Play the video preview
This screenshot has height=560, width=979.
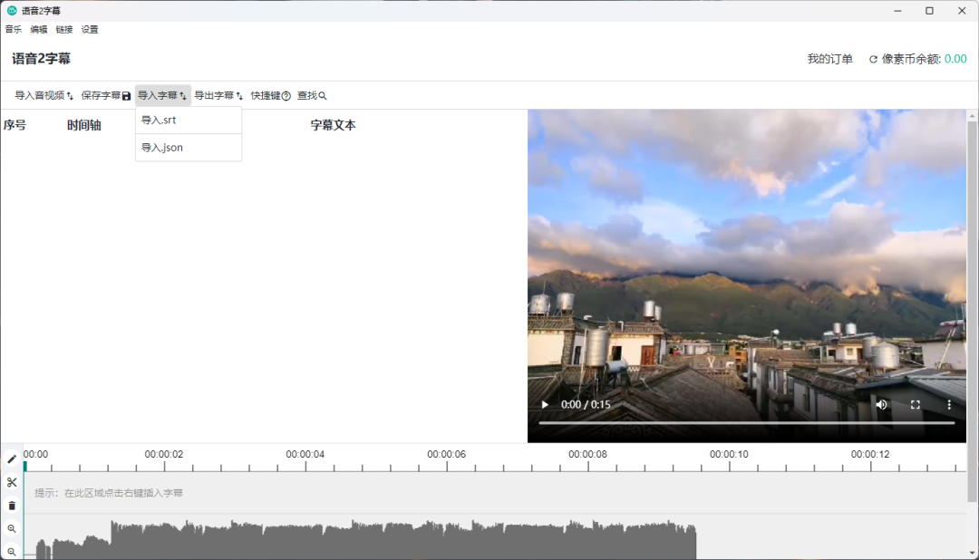[x=545, y=404]
